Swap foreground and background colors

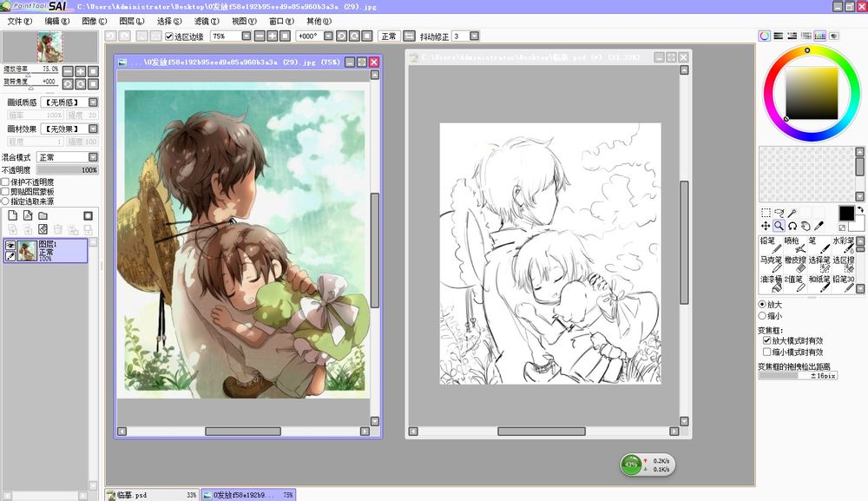pyautogui.click(x=860, y=210)
